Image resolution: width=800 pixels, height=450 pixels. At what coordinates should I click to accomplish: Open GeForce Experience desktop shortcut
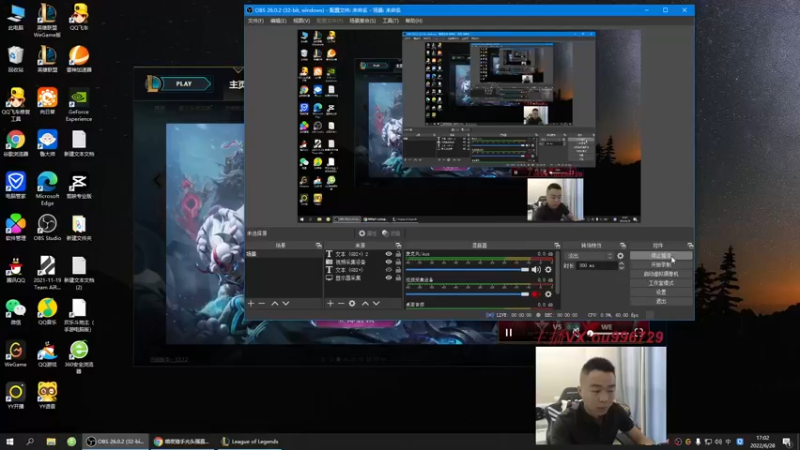point(79,105)
